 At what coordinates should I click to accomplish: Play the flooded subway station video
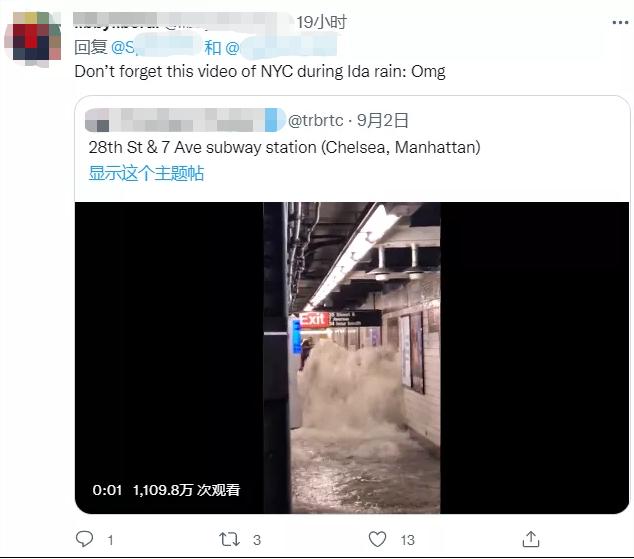(352, 358)
